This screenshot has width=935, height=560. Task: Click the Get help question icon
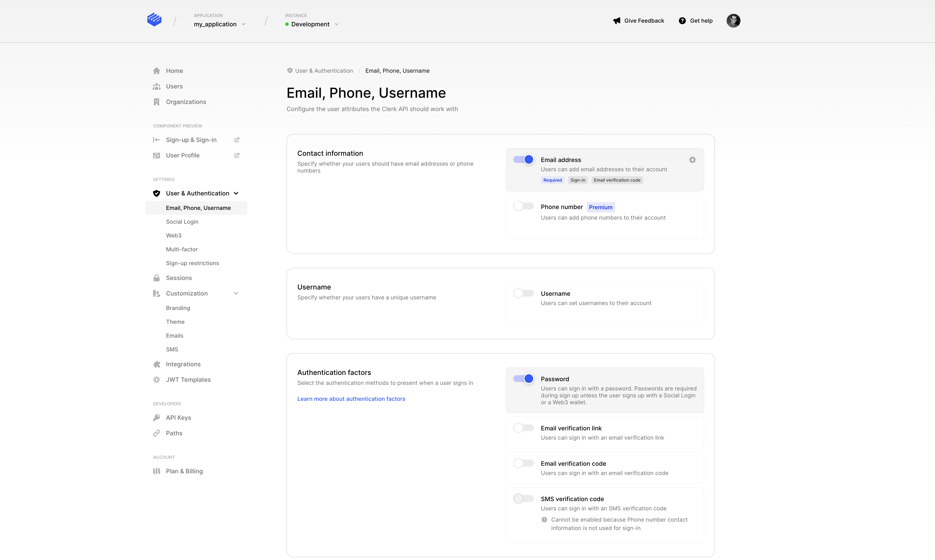(682, 21)
